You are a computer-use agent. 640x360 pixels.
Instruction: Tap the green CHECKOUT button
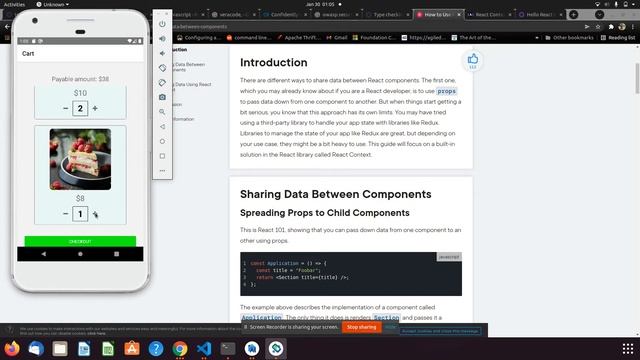click(80, 241)
